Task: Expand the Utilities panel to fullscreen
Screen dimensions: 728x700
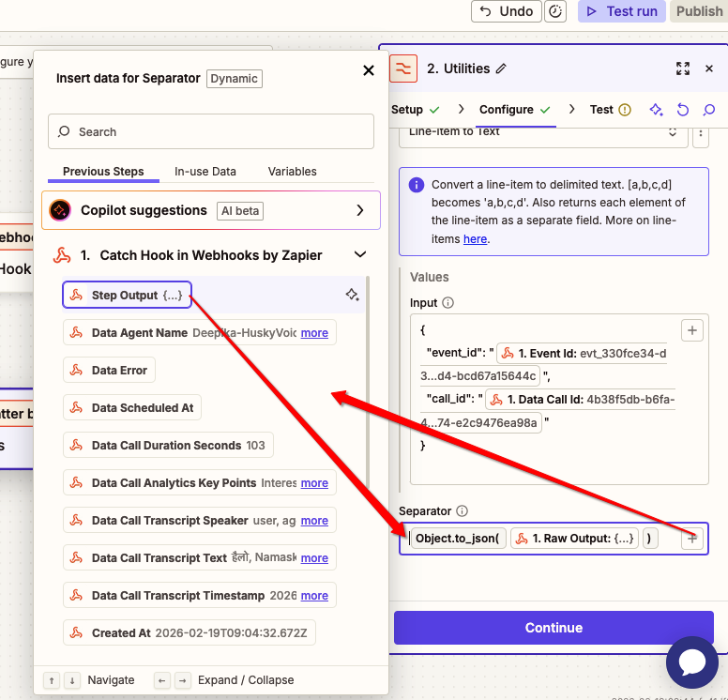Action: pyautogui.click(x=683, y=68)
